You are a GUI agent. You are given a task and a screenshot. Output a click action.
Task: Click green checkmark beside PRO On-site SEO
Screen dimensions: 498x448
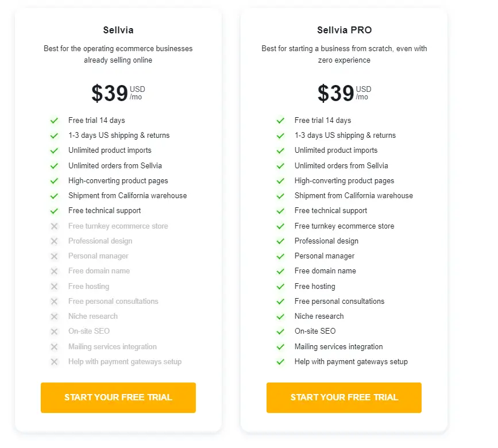280,331
